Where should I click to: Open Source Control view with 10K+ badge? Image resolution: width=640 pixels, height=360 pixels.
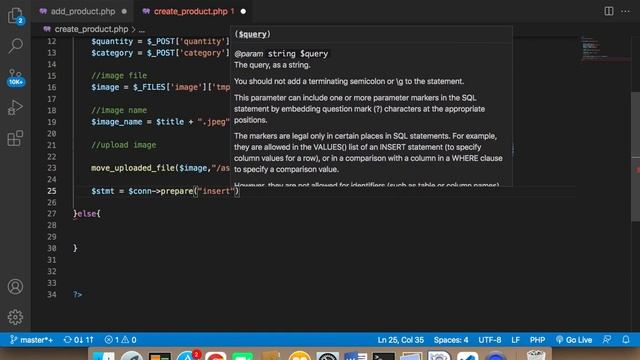coord(16,77)
